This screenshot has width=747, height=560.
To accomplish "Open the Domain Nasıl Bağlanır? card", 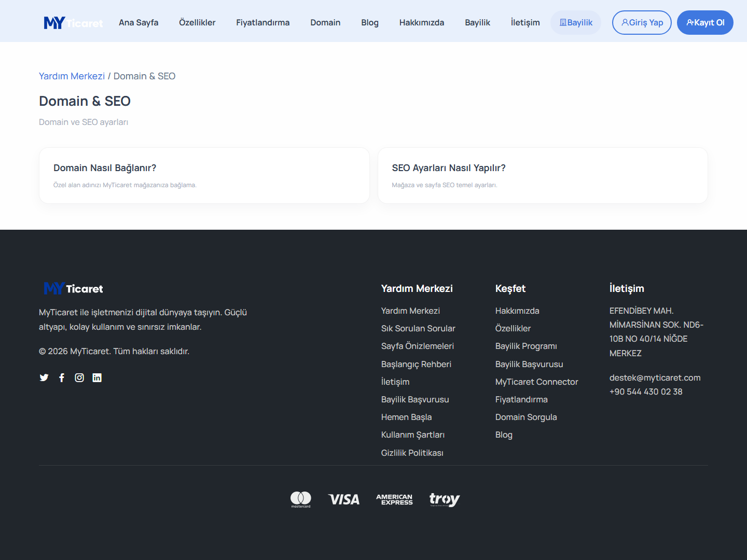I will [204, 176].
